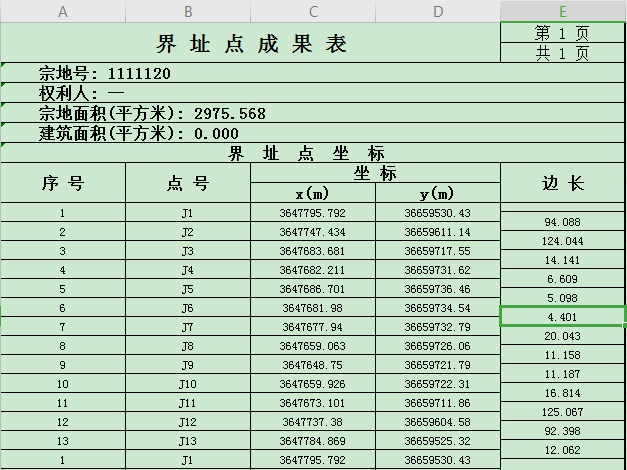Select the 建筑面积 0.000 row
Image resolution: width=627 pixels, height=470 pixels.
click(x=312, y=133)
